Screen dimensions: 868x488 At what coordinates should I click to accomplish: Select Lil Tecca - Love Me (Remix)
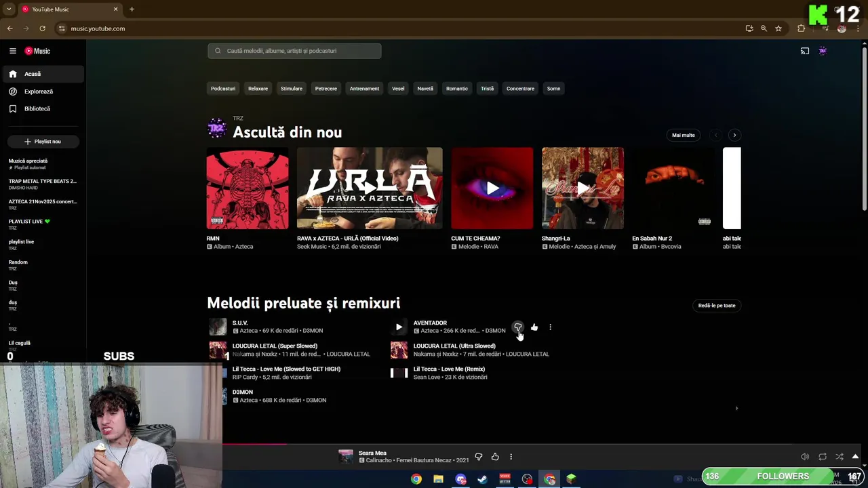475,373
